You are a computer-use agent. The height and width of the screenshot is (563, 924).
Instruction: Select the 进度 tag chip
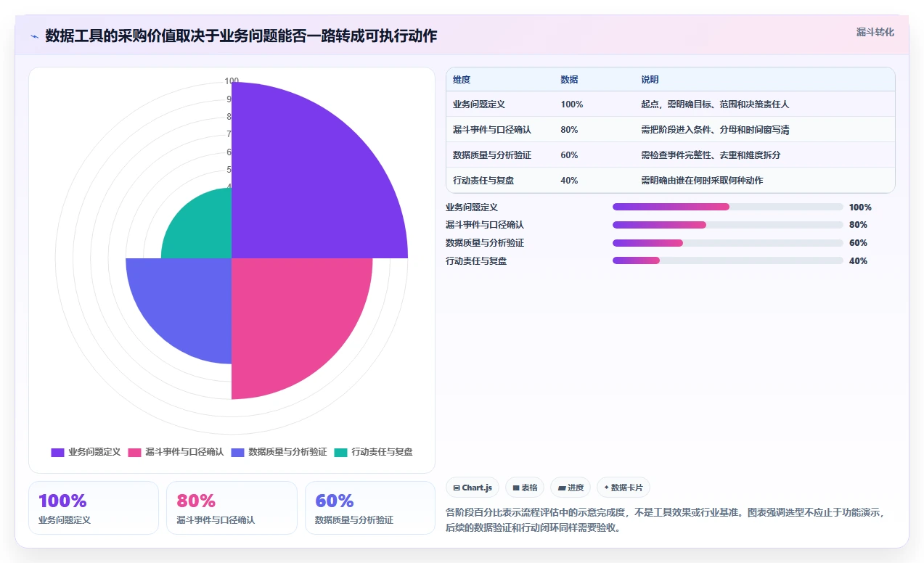point(571,488)
